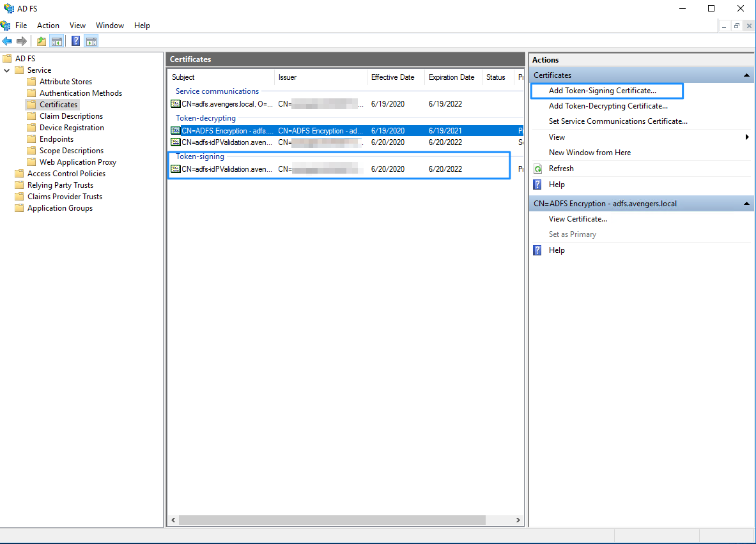Click the Help icon under the Certificates actions

[537, 184]
